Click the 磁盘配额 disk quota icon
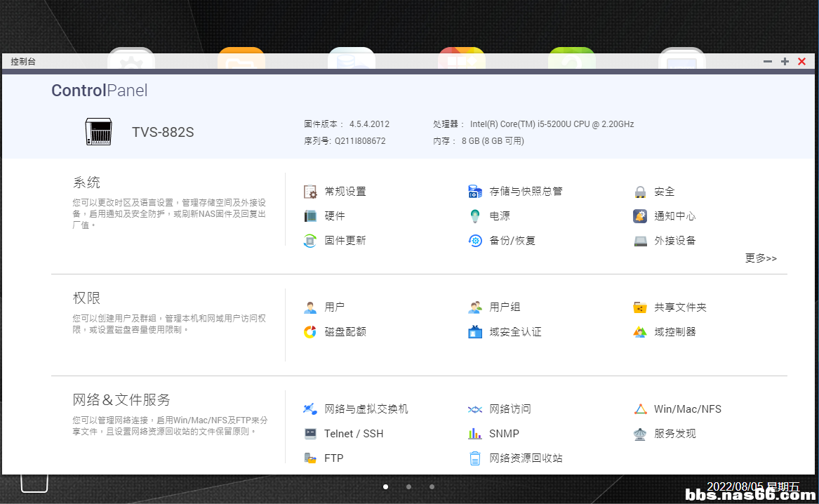 pyautogui.click(x=310, y=332)
